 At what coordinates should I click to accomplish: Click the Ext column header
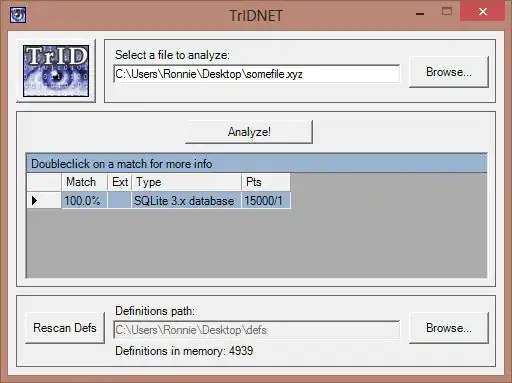(120, 182)
